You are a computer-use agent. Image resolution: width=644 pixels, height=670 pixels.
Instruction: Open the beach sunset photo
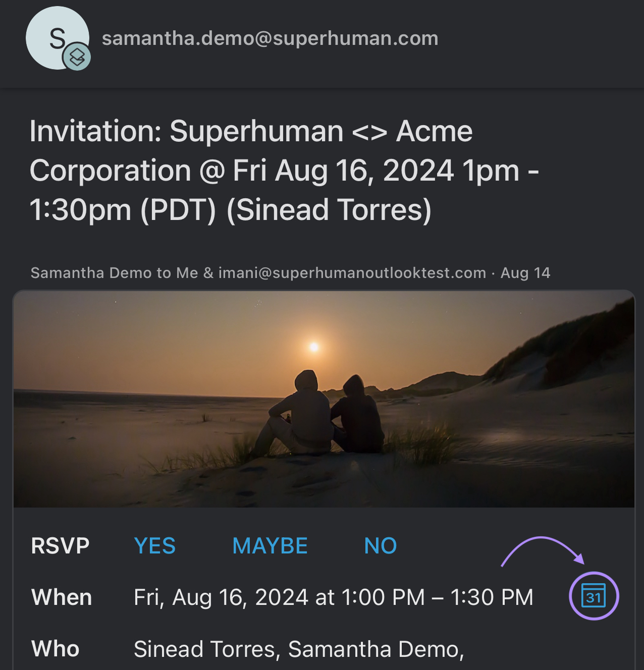pos(324,399)
